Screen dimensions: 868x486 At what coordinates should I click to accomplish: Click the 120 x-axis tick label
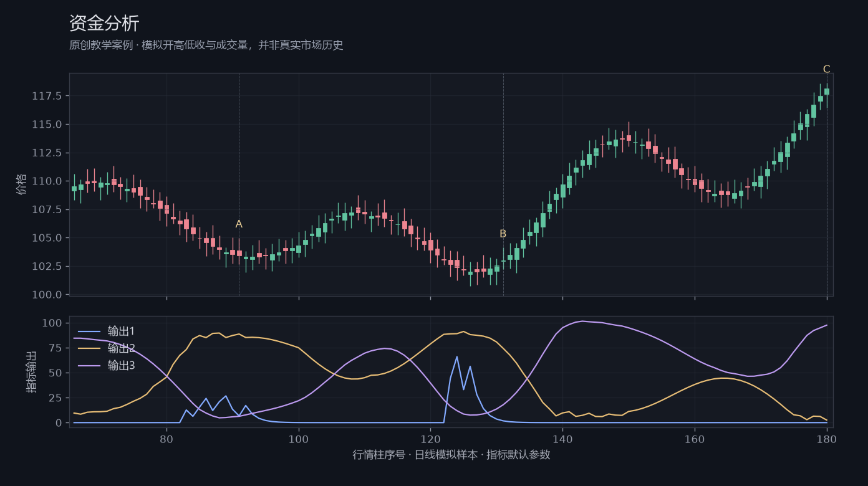pyautogui.click(x=431, y=439)
